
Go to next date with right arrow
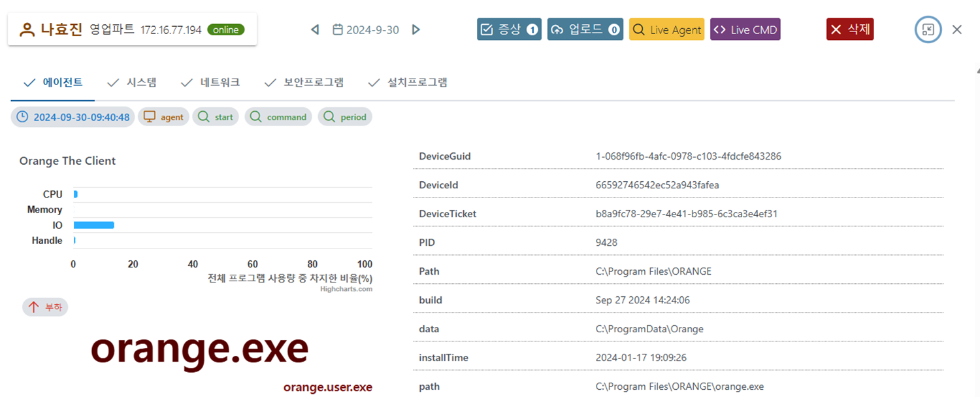[416, 29]
